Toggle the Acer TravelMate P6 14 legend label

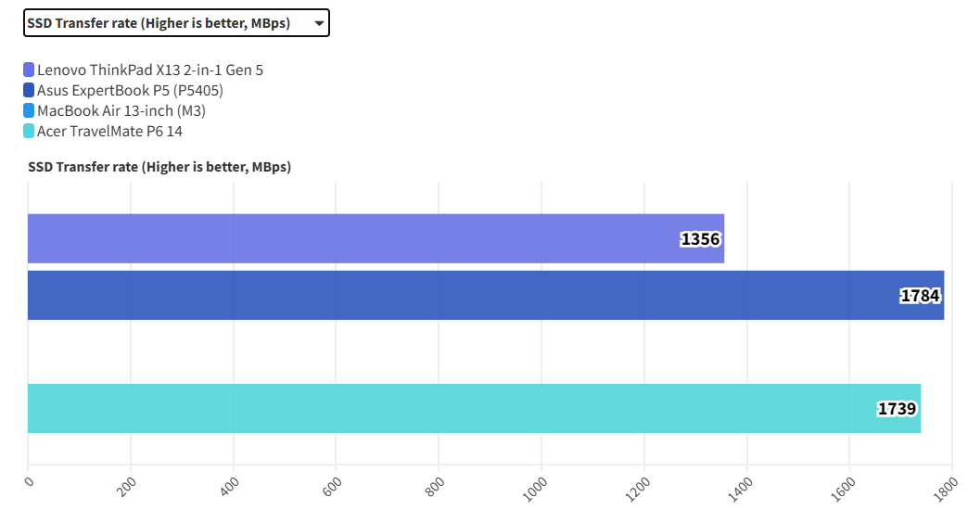(x=109, y=131)
